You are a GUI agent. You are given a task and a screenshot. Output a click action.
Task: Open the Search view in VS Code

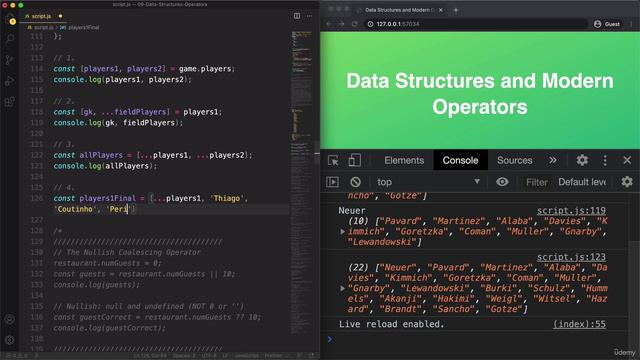pyautogui.click(x=10, y=39)
